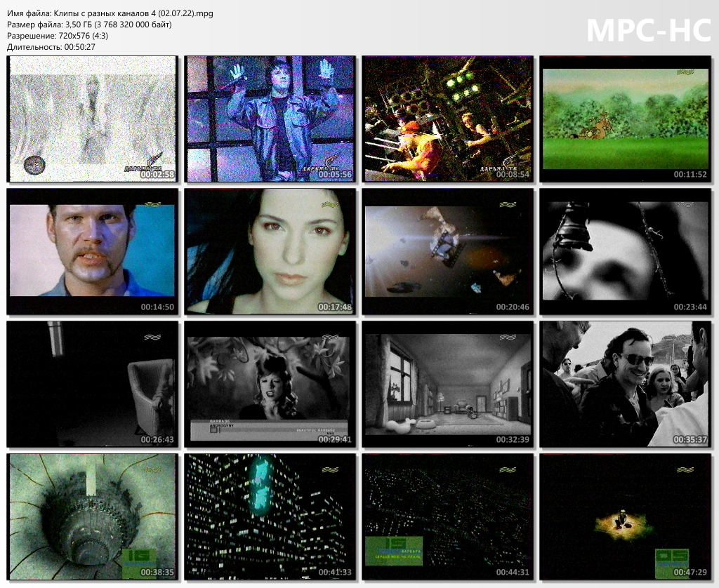Pick the thumbnail stamped 00:08:54
This screenshot has height=588, width=719.
click(447, 119)
